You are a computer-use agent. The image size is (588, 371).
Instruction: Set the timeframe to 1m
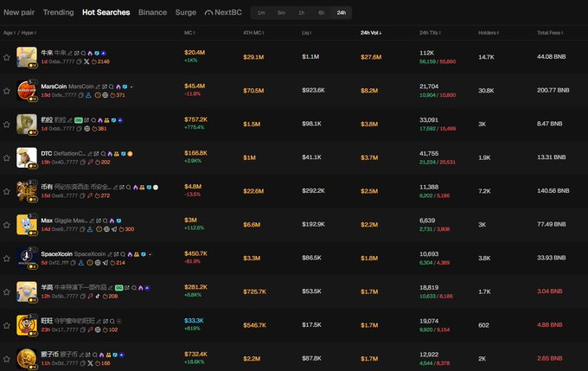click(261, 13)
